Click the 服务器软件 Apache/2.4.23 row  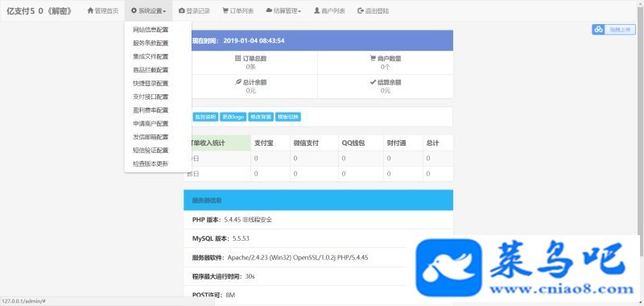click(x=318, y=258)
